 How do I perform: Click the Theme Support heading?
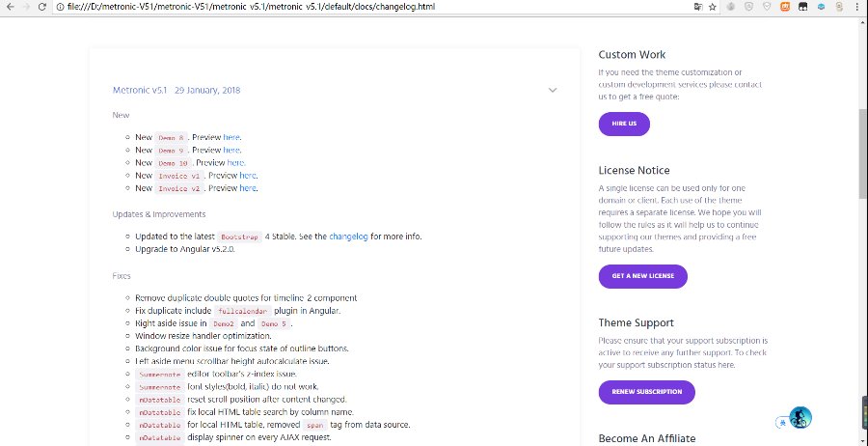(637, 322)
